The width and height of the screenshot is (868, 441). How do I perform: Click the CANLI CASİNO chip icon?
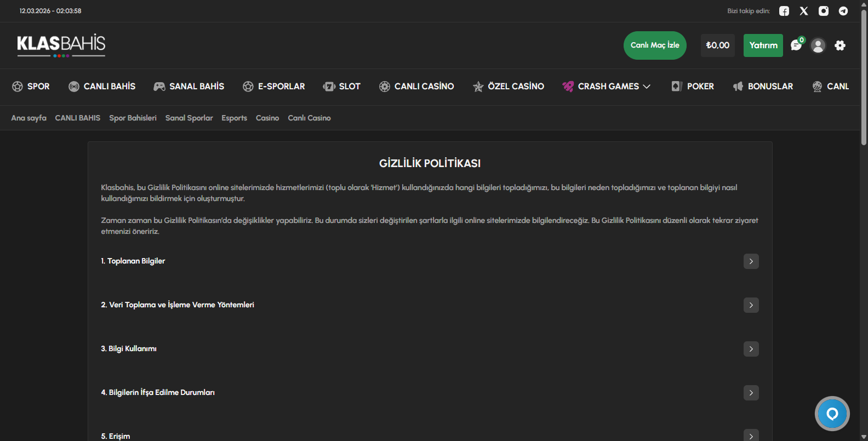(385, 87)
